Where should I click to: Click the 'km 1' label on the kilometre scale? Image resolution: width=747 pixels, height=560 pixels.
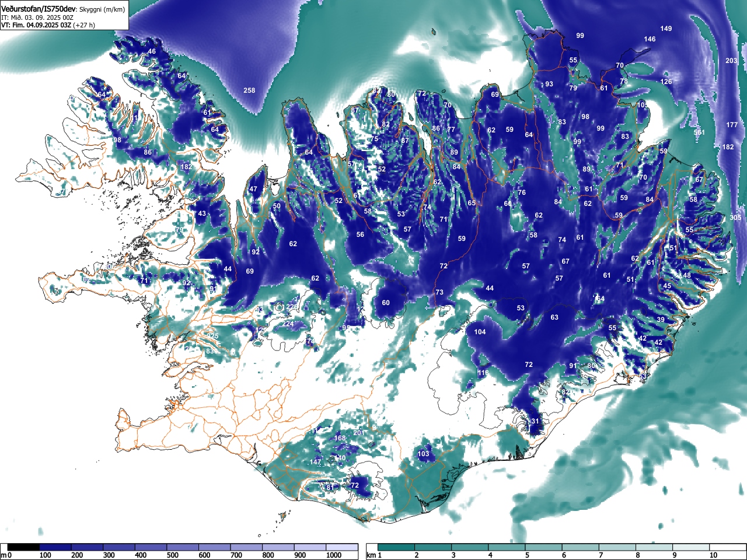coord(374,555)
